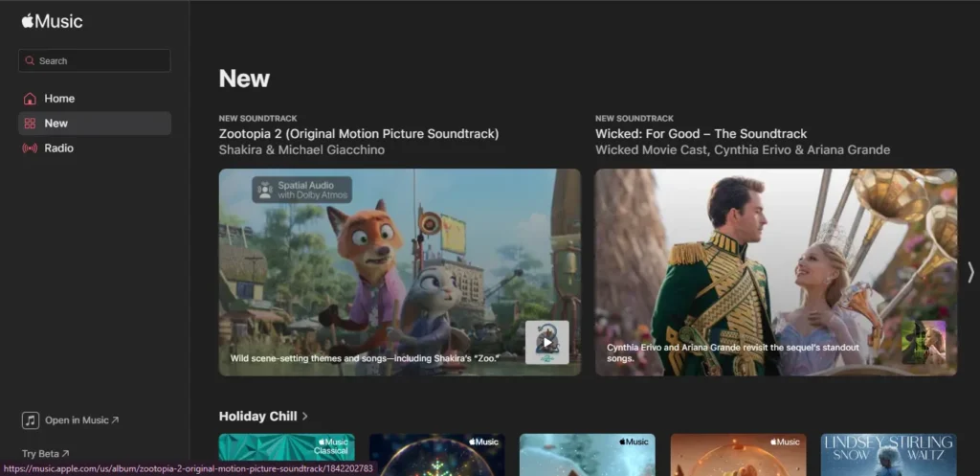Open the Lindsey Stirling Snow Waltz album

click(887, 454)
